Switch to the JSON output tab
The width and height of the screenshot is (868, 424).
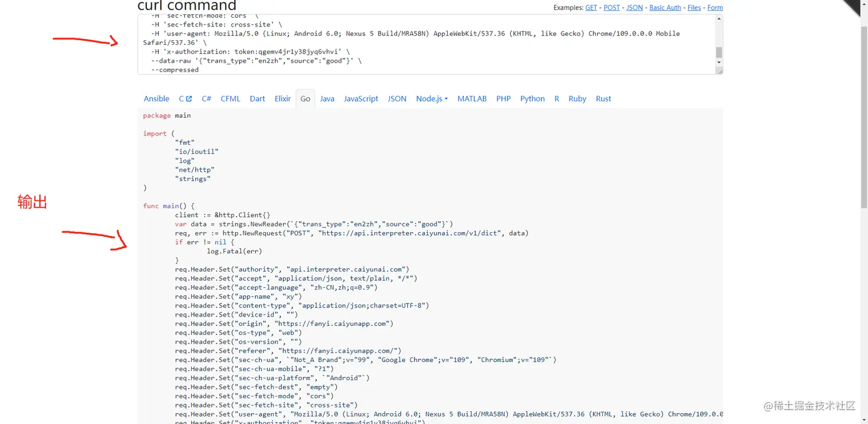point(397,99)
